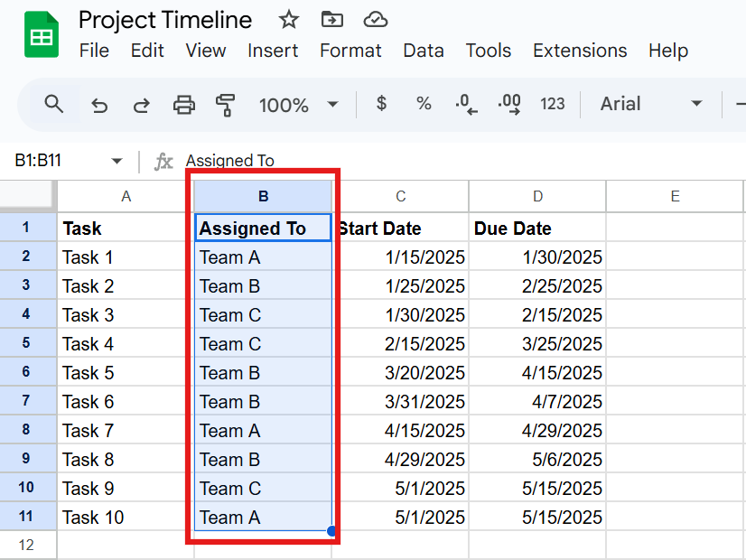Star the Project Timeline document
Image resolution: width=746 pixels, height=560 pixels.
pos(288,20)
